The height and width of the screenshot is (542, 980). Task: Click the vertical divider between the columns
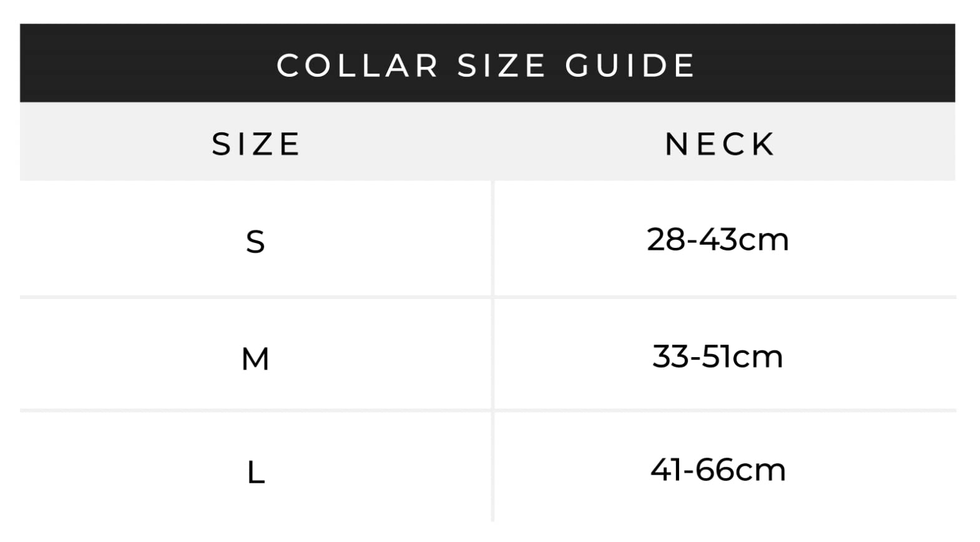click(493, 350)
